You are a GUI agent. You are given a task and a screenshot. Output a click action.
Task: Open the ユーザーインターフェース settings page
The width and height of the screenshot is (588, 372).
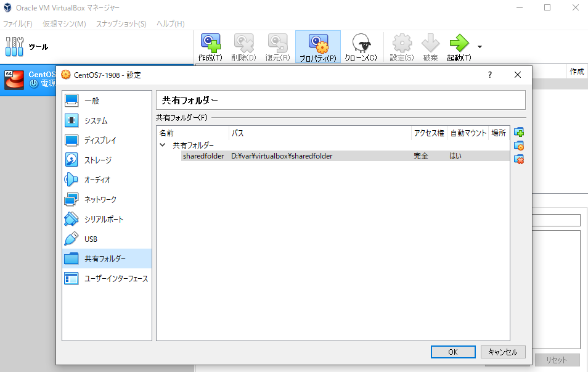107,278
